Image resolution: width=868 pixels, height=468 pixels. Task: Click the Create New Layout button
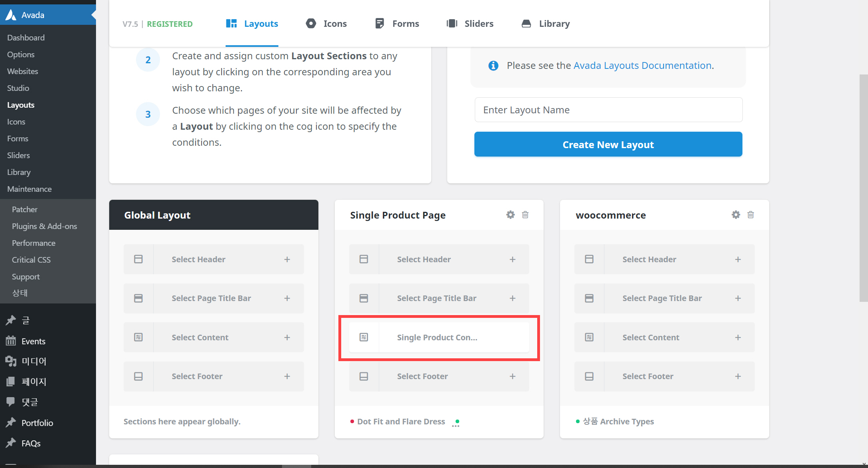pos(608,144)
